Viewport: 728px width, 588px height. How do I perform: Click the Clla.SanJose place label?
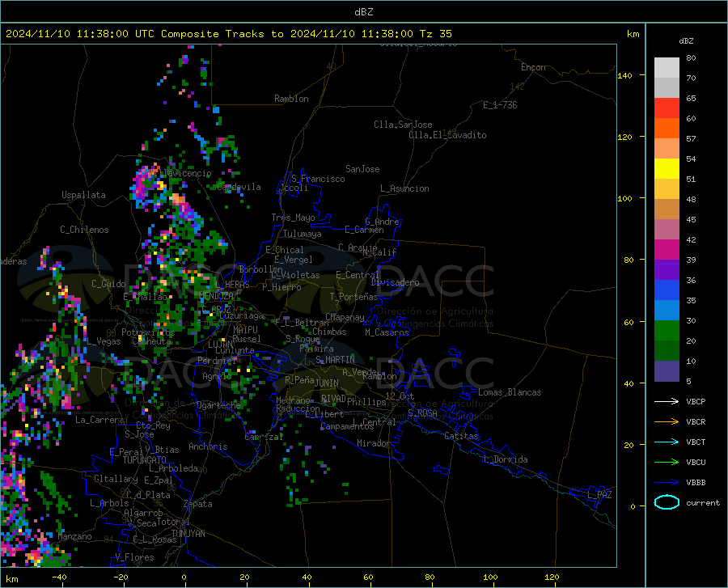point(403,125)
